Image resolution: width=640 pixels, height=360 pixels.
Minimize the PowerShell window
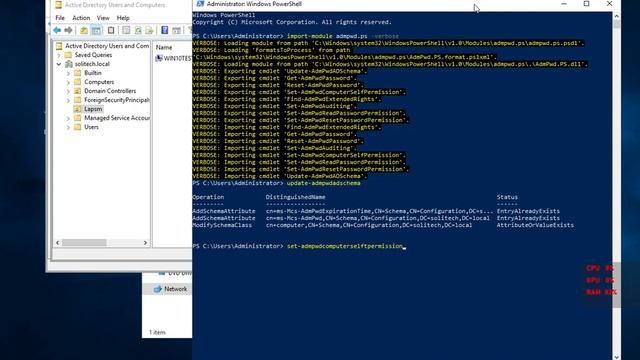click(x=564, y=4)
